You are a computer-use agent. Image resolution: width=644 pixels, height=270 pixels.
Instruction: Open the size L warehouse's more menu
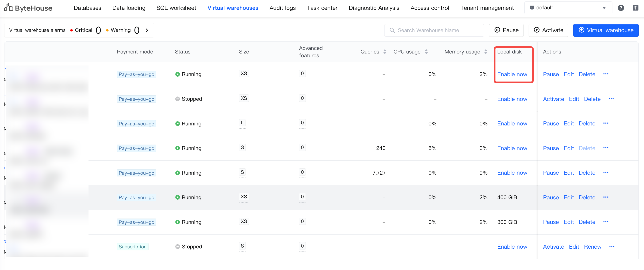pyautogui.click(x=606, y=123)
